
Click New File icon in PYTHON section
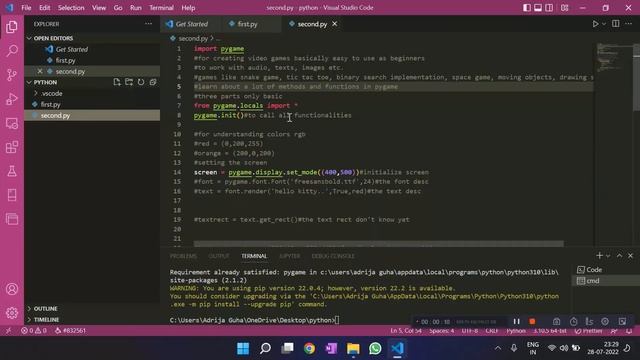(117, 82)
